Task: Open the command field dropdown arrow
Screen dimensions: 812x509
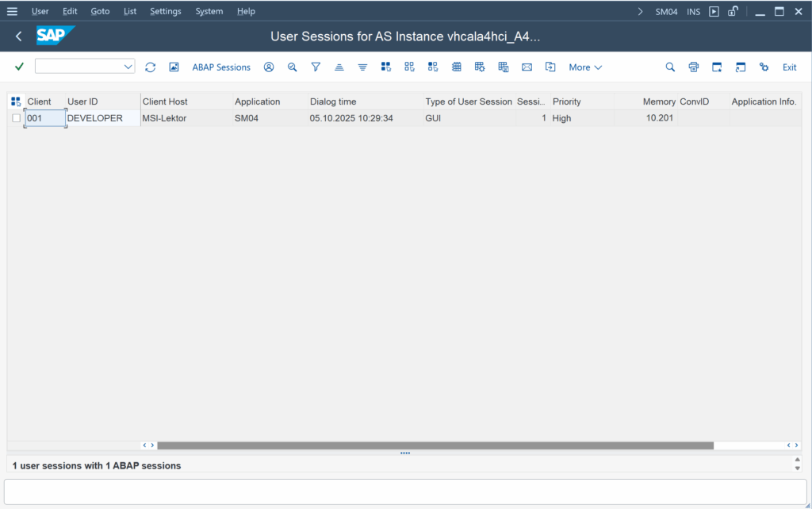Action: point(128,67)
